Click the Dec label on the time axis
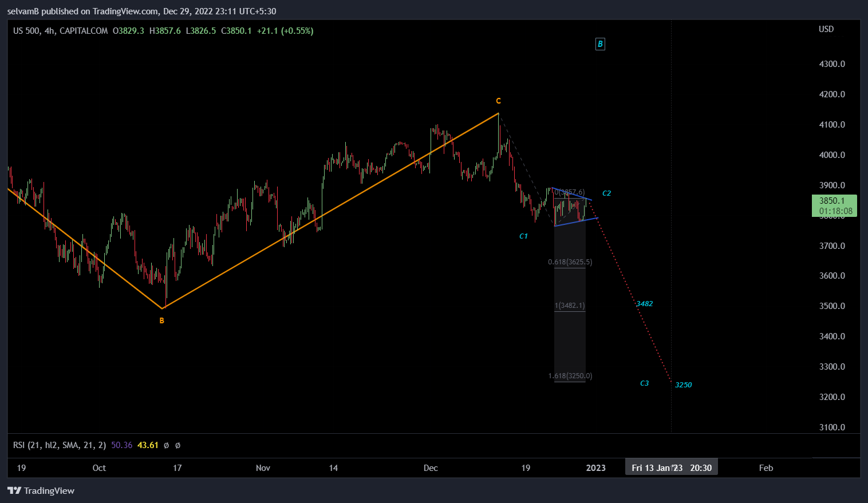This screenshot has width=868, height=503. point(431,468)
